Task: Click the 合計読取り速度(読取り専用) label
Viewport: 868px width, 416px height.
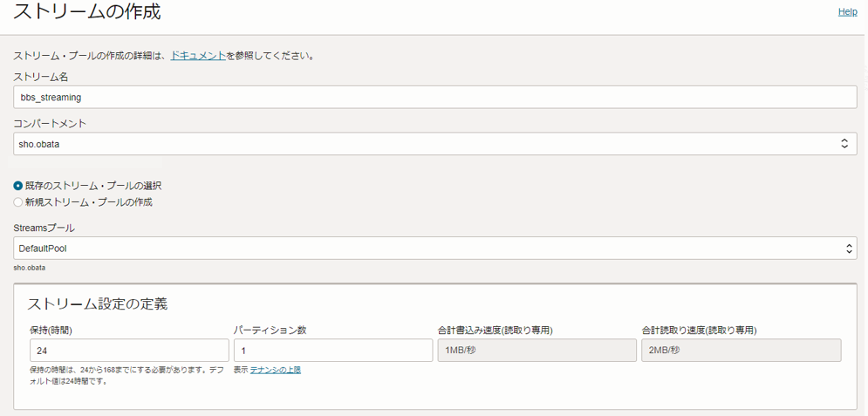Action: point(699,331)
